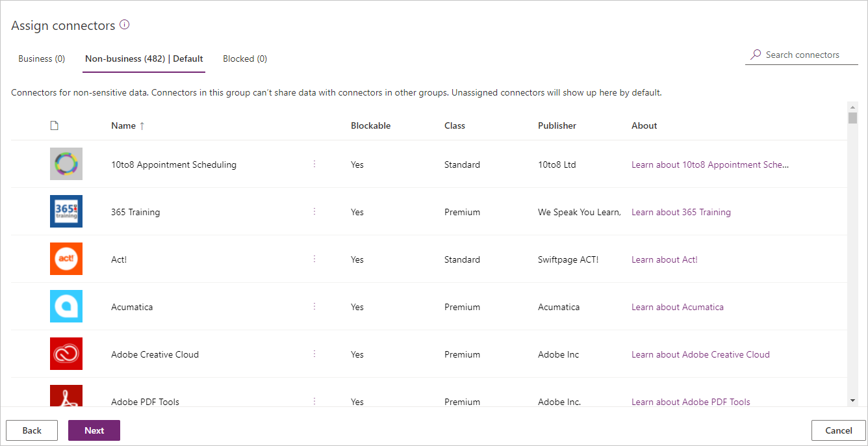The image size is (868, 446).
Task: Open more options for Acumatica
Action: 314,306
